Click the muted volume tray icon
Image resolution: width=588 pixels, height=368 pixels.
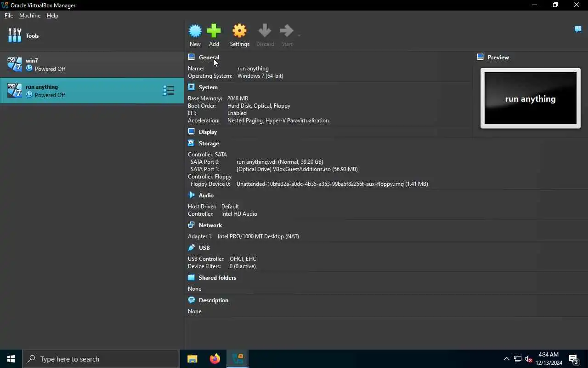(x=528, y=359)
